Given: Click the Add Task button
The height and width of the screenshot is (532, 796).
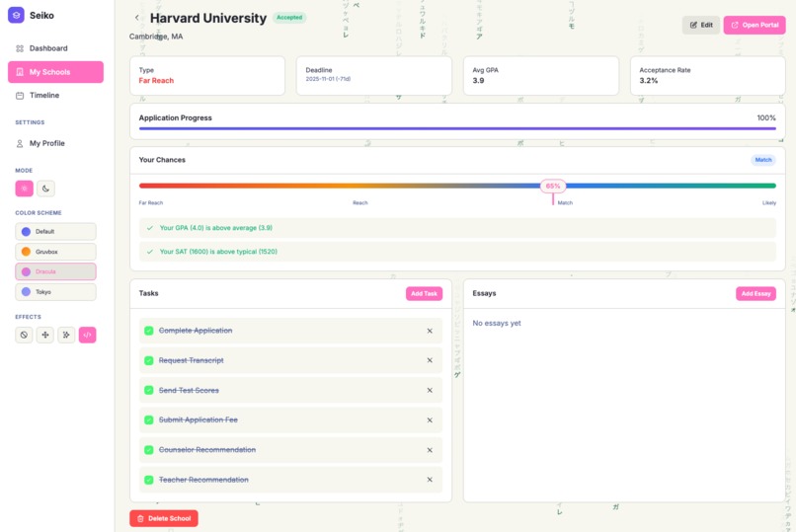Looking at the screenshot, I should pos(424,294).
